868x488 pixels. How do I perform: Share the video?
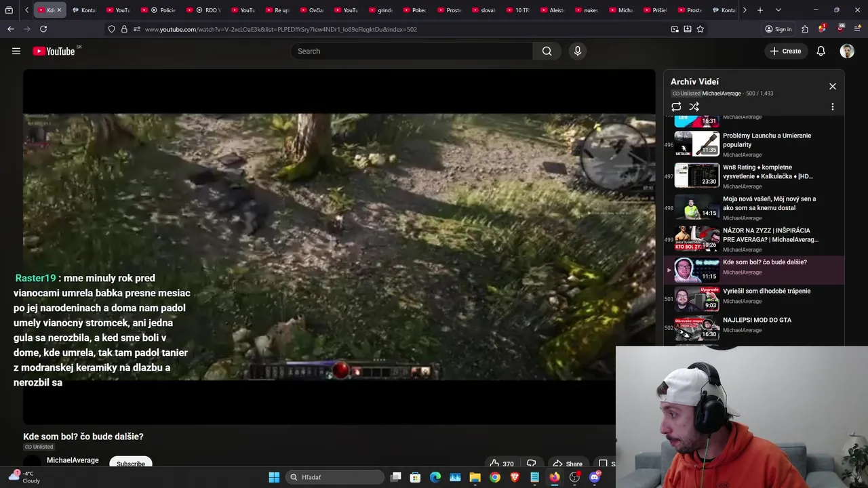coord(568,464)
